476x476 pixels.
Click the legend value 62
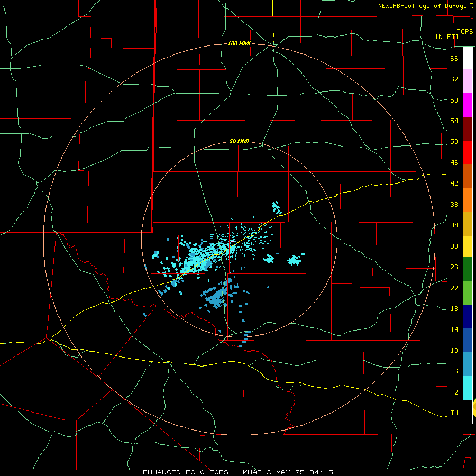coord(454,79)
